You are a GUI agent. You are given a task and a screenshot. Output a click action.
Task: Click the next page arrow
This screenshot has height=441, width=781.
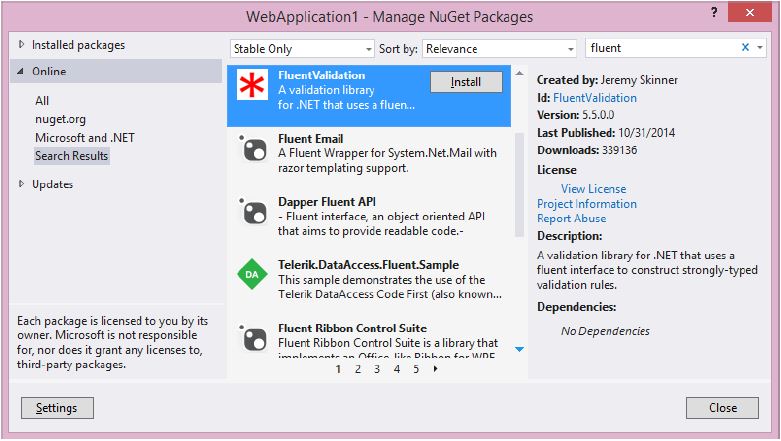point(435,369)
